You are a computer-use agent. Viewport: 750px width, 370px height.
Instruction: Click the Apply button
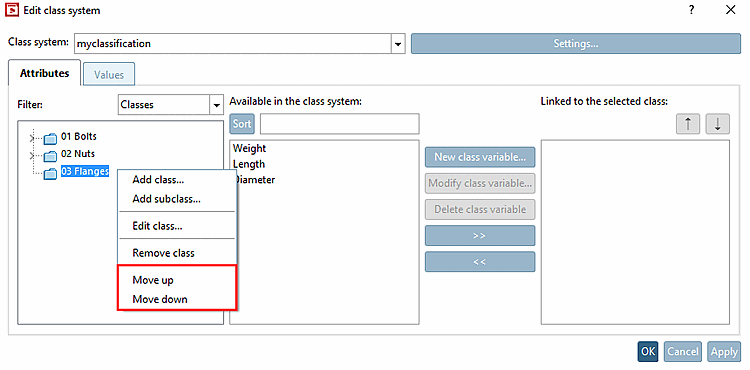pos(724,351)
